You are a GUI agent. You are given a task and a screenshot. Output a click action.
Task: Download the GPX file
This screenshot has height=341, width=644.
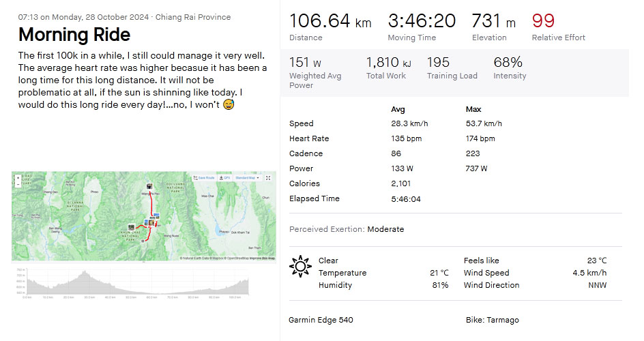click(224, 178)
